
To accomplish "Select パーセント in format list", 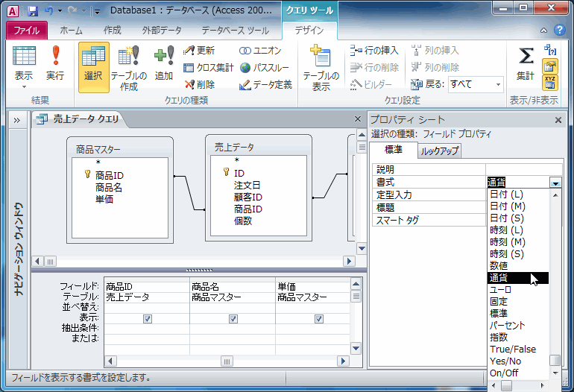I will click(x=518, y=326).
